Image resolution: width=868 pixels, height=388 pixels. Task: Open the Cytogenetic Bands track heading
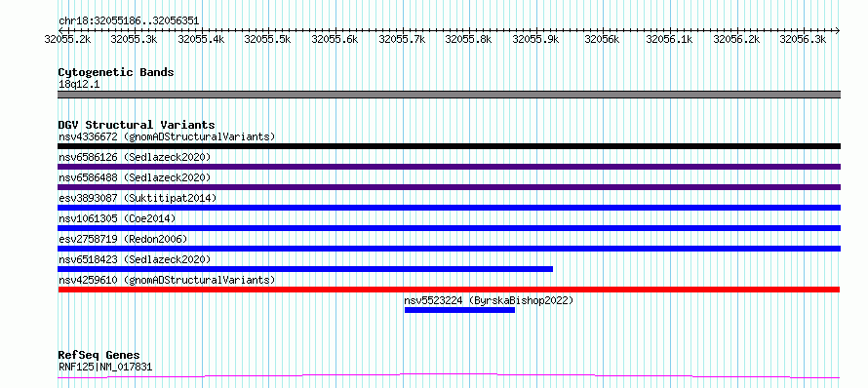[116, 72]
